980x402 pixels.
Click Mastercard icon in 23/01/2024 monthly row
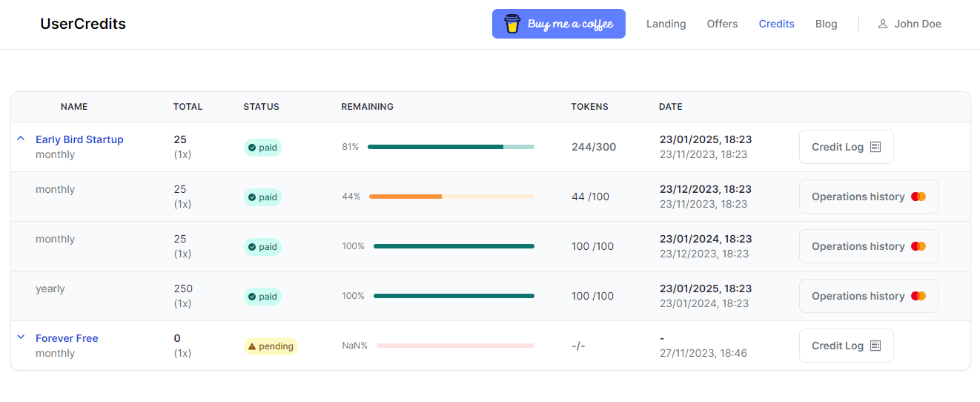[x=918, y=246]
